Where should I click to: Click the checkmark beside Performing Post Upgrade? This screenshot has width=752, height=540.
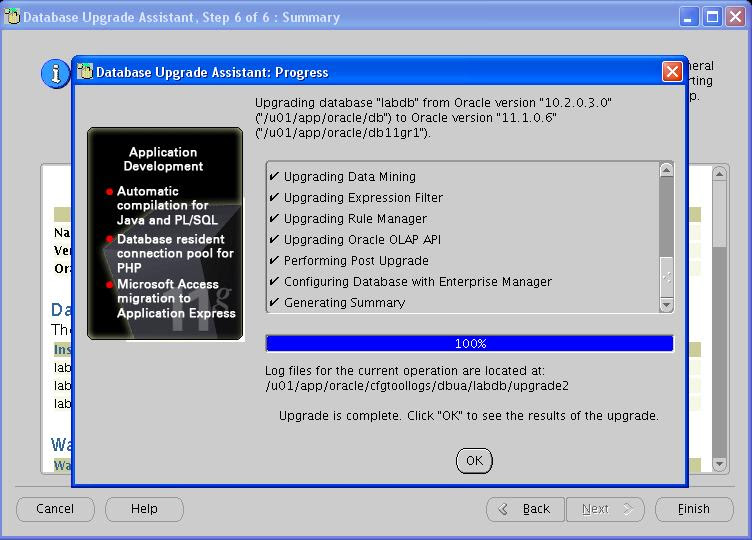coord(274,260)
